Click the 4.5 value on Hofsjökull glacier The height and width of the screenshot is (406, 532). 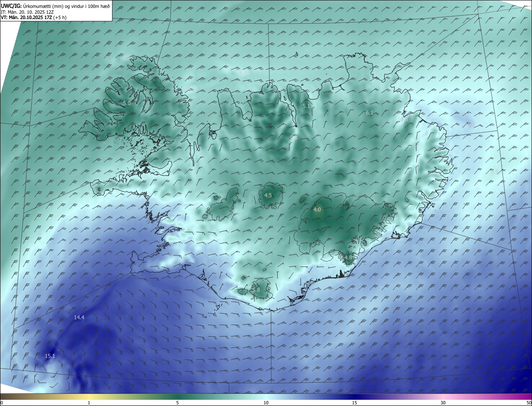(268, 196)
